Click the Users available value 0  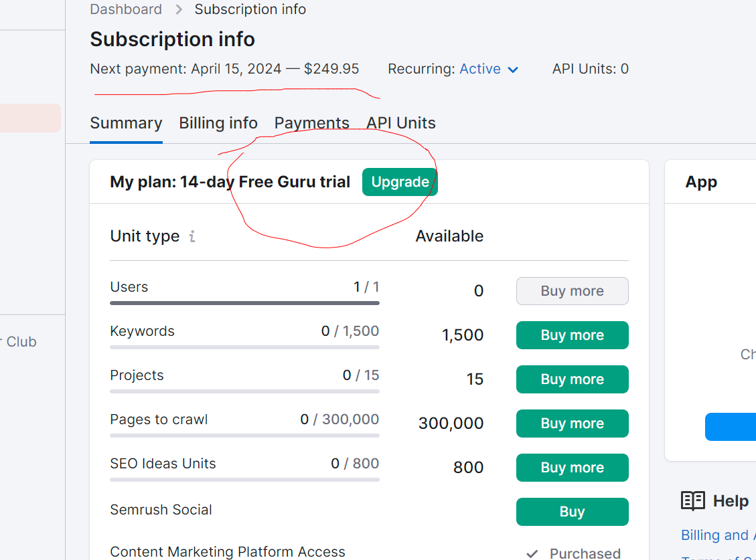478,291
